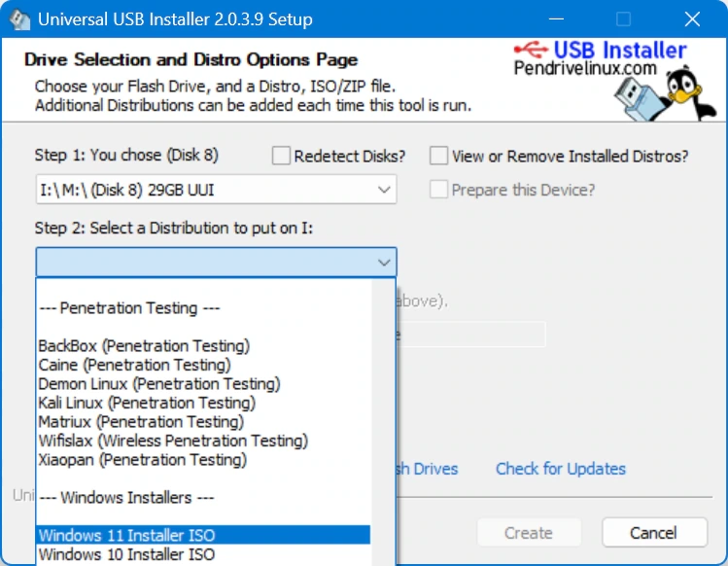This screenshot has width=728, height=566.
Task: Click the dropdown list vertical scrollbar
Action: [x=384, y=422]
